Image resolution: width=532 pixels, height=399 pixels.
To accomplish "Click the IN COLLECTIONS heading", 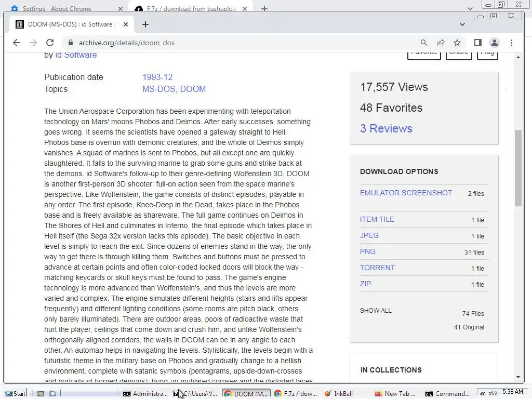I will [x=391, y=370].
